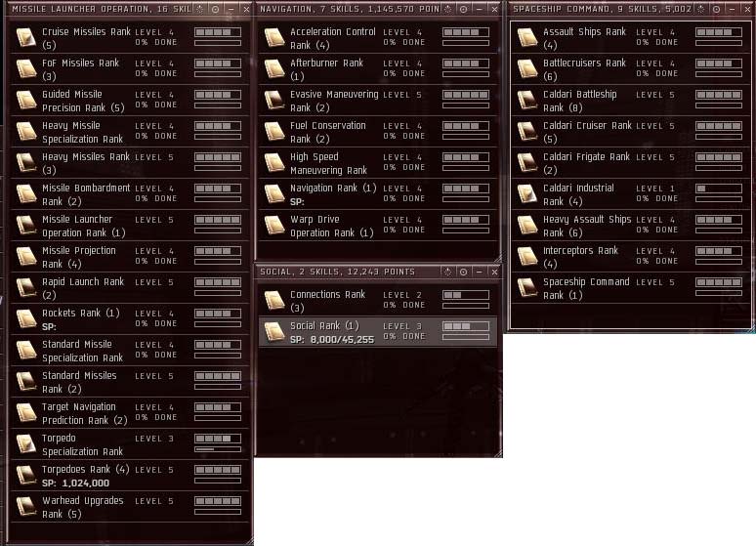Pin the Social skills window
Image resolution: width=756 pixels, height=546 pixels.
click(x=463, y=273)
